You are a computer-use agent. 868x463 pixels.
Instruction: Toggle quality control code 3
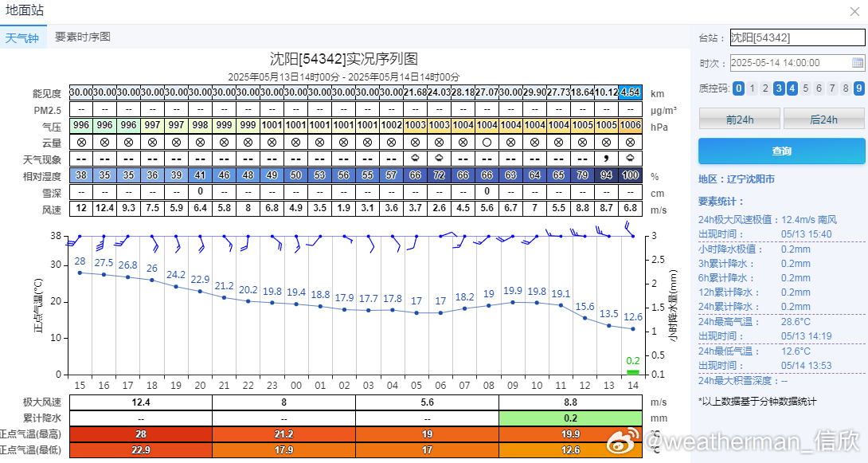(x=779, y=88)
